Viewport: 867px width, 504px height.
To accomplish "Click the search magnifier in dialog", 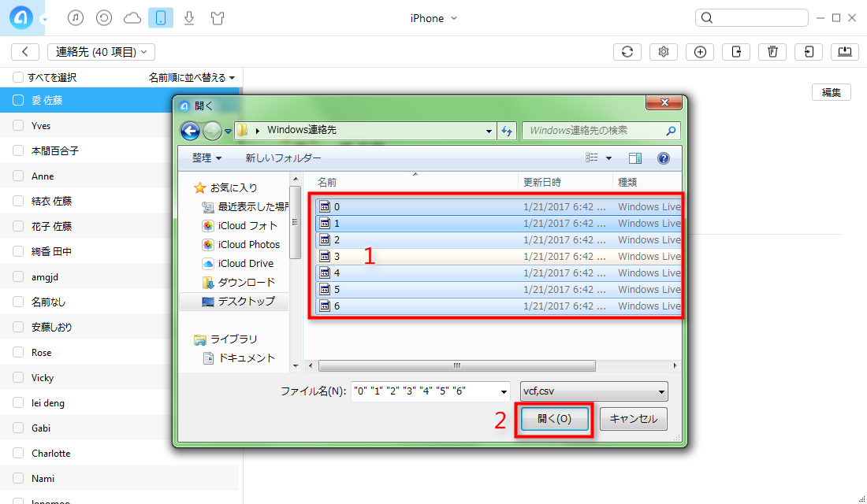I will [671, 131].
